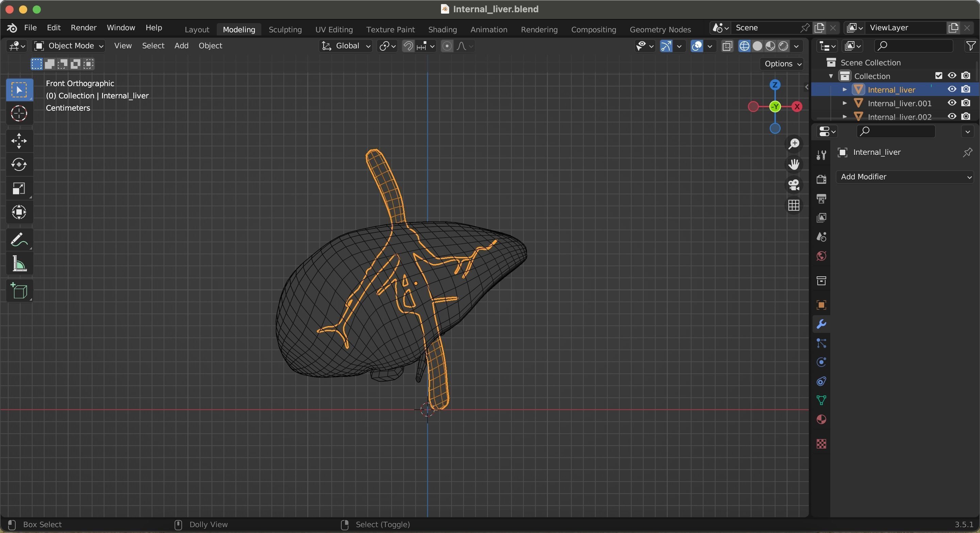Open the Object Constraints properties tab
980x533 pixels.
[x=821, y=381]
